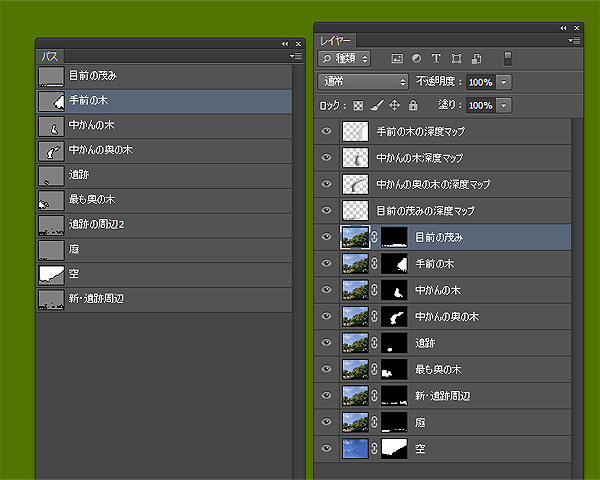Open the 通常 blend mode dropdown
The height and width of the screenshot is (480, 600).
pyautogui.click(x=362, y=82)
